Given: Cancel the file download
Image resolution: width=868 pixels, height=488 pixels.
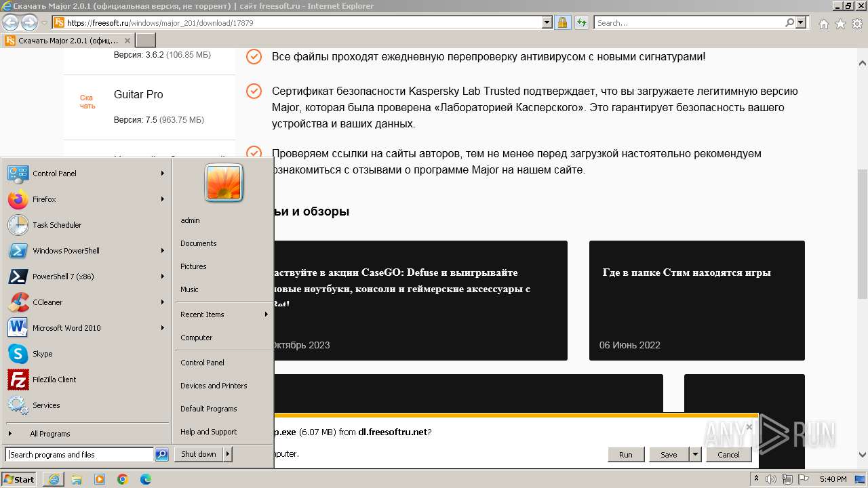Looking at the screenshot, I should point(728,455).
